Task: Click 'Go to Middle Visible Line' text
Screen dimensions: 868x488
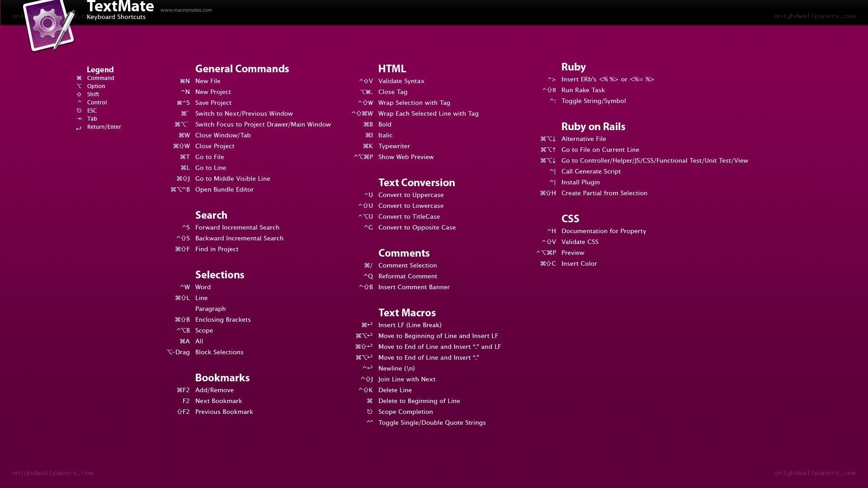Action: [233, 179]
